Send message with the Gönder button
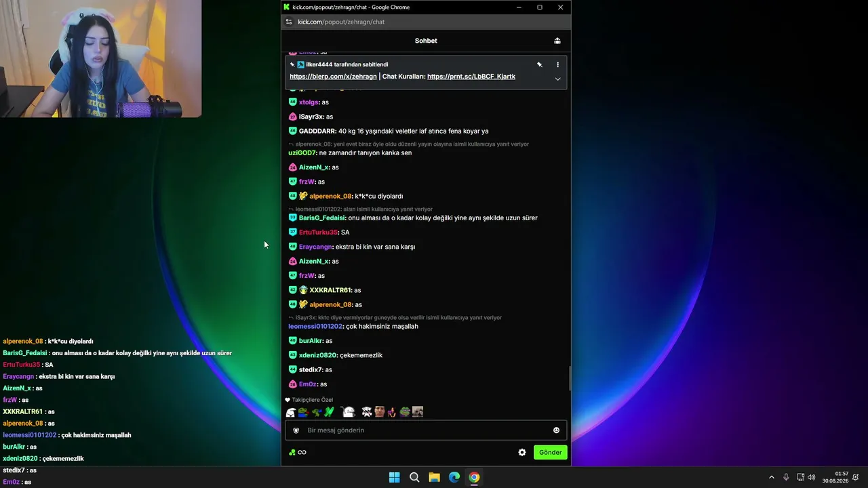868x488 pixels. 550,452
